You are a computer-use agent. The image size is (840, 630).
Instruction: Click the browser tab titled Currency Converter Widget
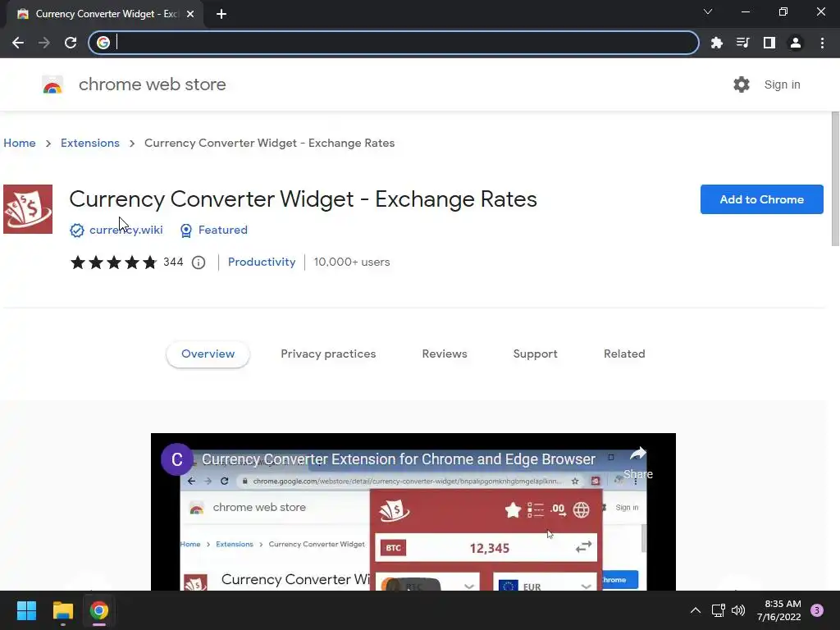[x=105, y=14]
